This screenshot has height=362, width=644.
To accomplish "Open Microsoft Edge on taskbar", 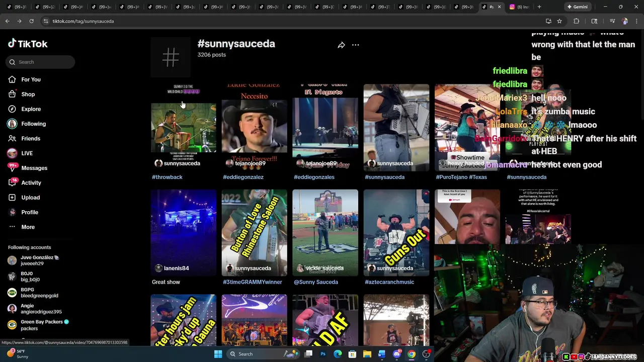I will pyautogui.click(x=338, y=354).
